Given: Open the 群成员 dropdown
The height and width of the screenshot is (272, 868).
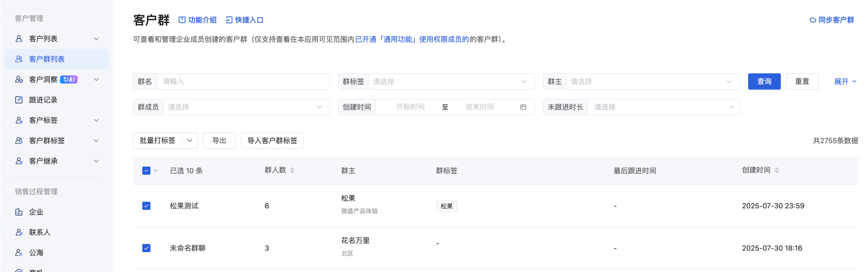Looking at the screenshot, I should (246, 107).
